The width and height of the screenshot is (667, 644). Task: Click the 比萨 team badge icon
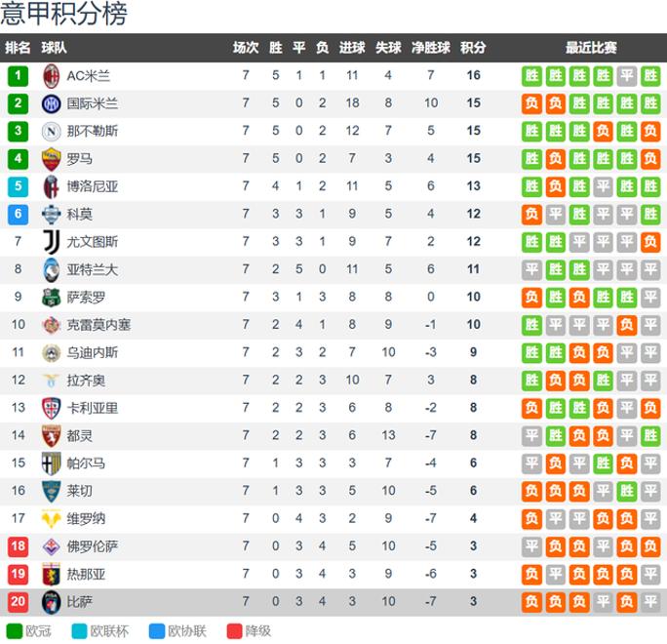(x=52, y=602)
